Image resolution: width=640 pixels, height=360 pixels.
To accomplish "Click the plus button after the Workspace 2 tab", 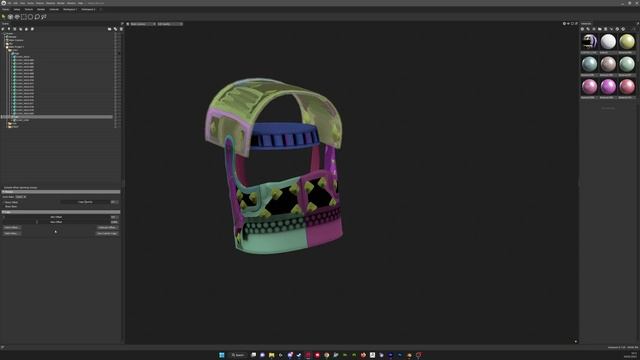I will [101, 9].
